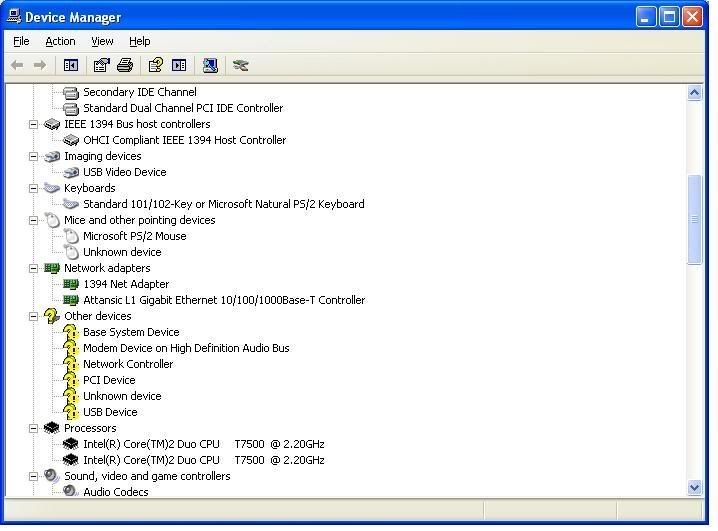Select Modem Device on High Definition Audio Bus

(x=186, y=348)
